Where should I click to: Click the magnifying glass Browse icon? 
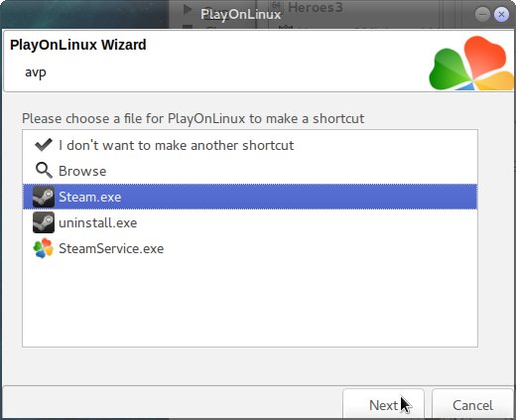(44, 171)
